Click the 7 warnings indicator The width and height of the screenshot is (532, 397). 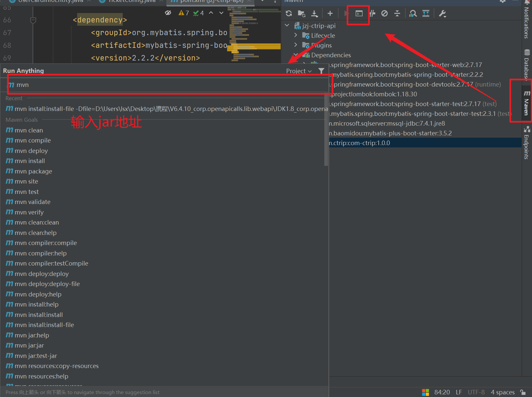pos(184,13)
